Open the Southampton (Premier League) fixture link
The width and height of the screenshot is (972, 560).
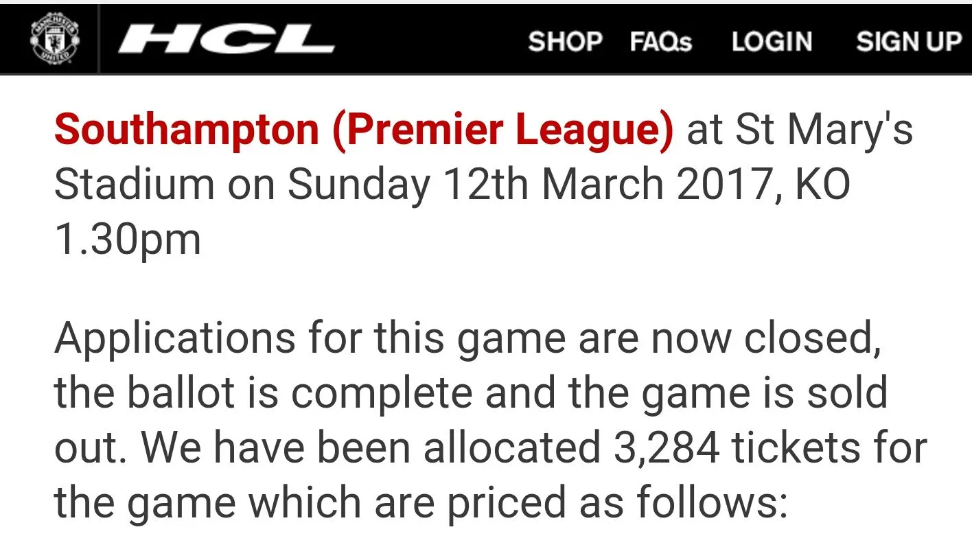click(x=364, y=131)
